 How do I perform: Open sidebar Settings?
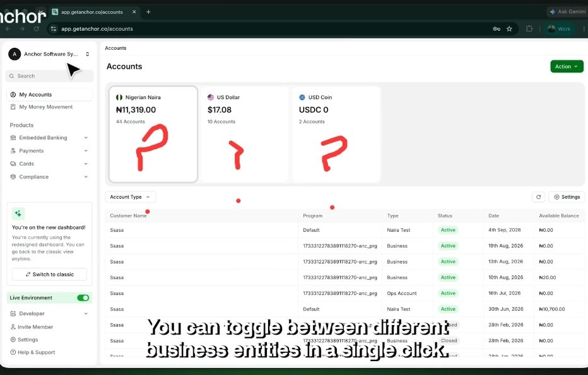coord(28,340)
